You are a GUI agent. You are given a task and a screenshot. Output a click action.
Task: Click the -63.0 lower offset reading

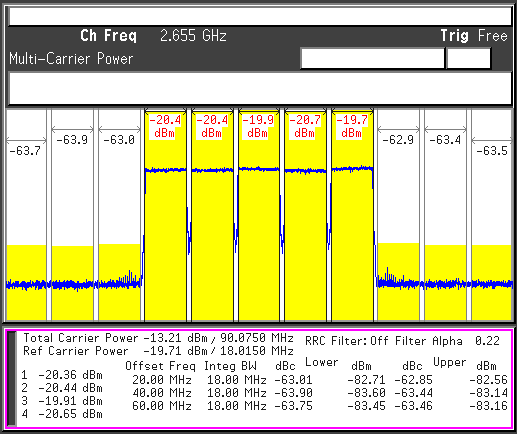pos(119,140)
